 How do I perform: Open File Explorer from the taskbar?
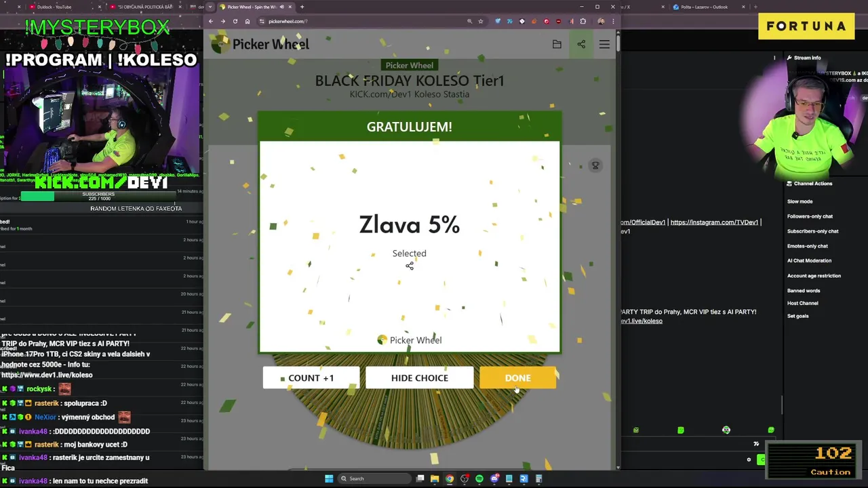click(435, 479)
